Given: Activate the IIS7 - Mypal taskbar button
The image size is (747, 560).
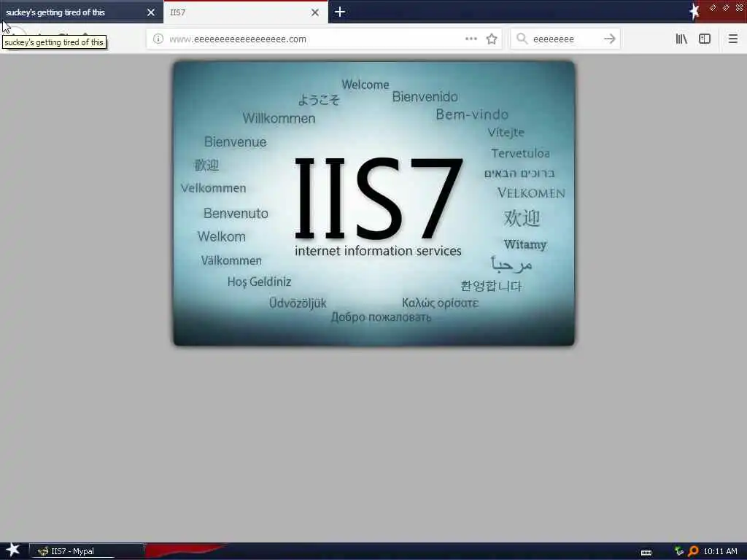Looking at the screenshot, I should (87, 551).
